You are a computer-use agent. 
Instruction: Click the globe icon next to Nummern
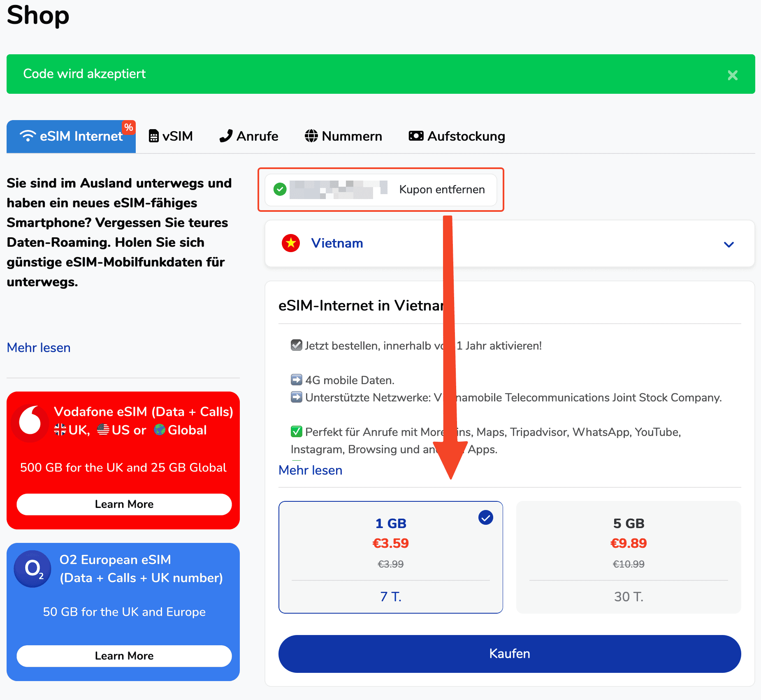point(311,136)
